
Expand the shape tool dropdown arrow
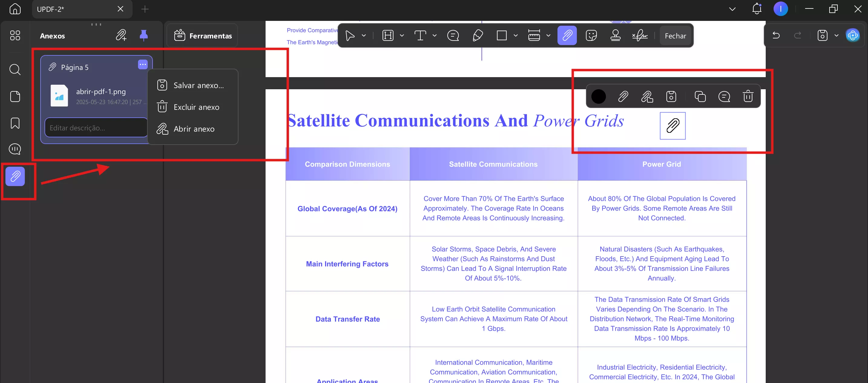click(x=515, y=35)
